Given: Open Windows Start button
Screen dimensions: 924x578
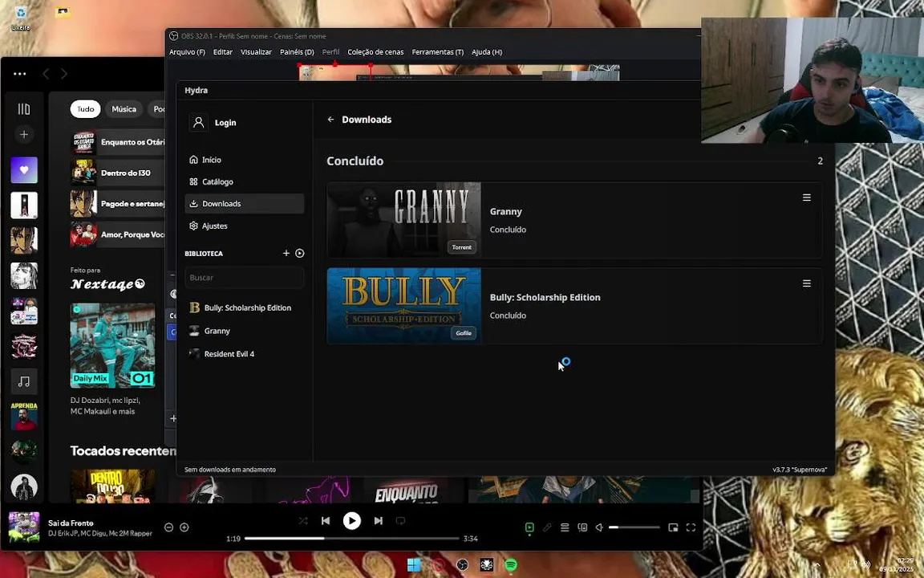Looking at the screenshot, I should 414,565.
